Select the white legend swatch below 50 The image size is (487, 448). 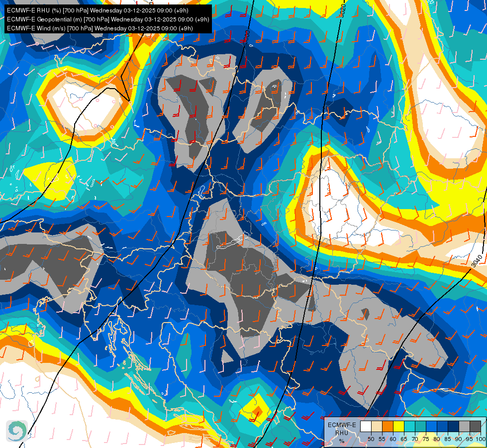[366, 426]
